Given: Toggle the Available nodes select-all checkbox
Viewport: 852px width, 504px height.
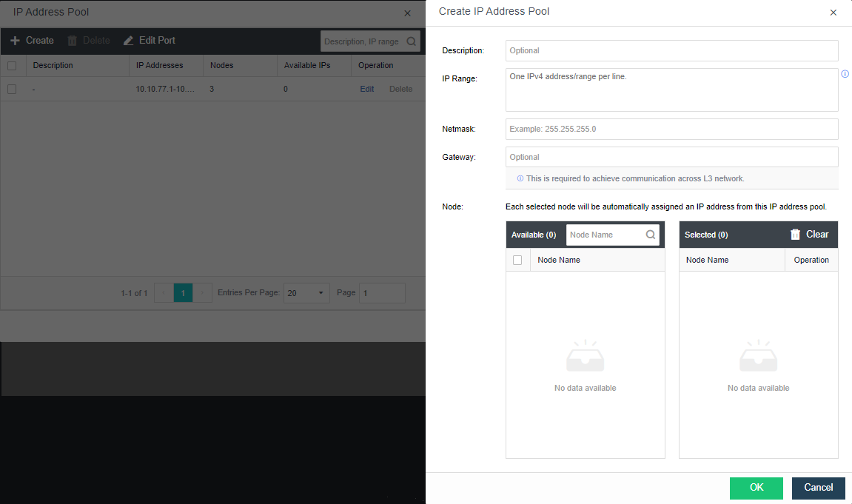Looking at the screenshot, I should pos(517,260).
